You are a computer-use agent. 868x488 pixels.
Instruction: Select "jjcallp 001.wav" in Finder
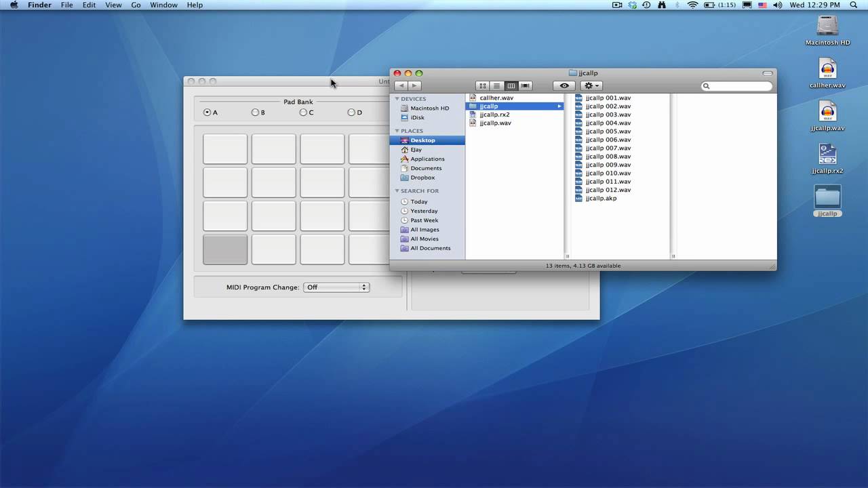coord(608,98)
